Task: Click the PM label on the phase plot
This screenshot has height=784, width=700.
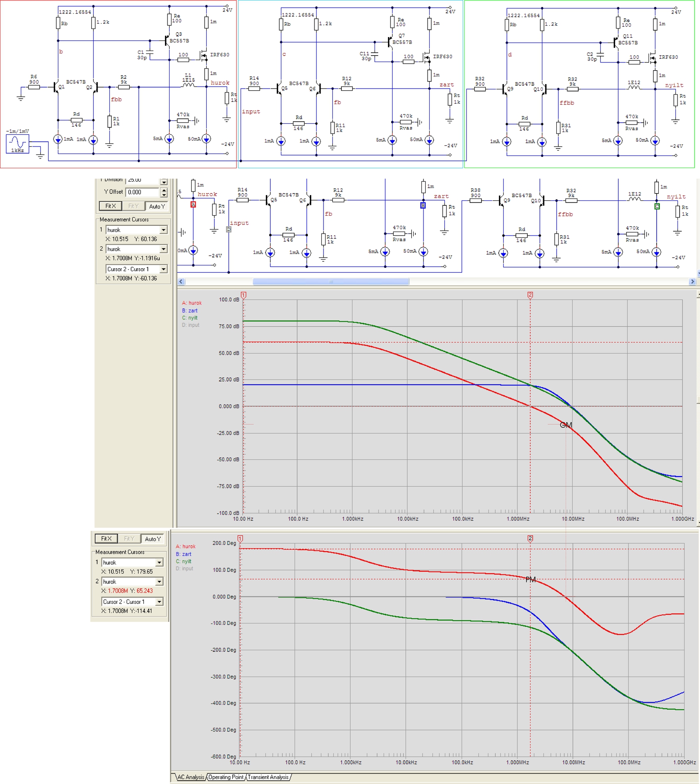Action: [x=531, y=579]
